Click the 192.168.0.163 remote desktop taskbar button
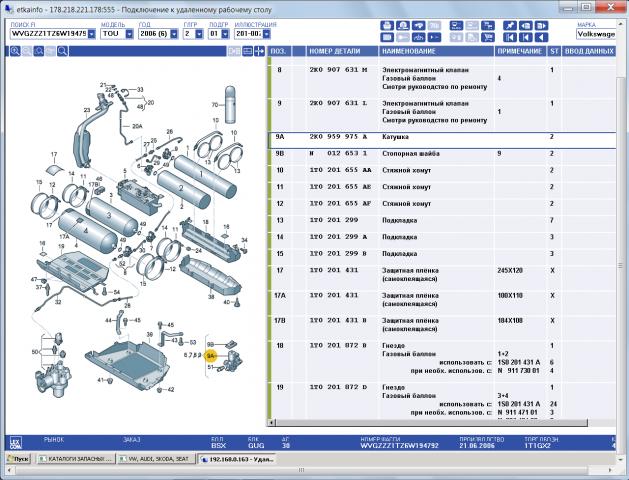This screenshot has width=629, height=480. pyautogui.click(x=238, y=458)
